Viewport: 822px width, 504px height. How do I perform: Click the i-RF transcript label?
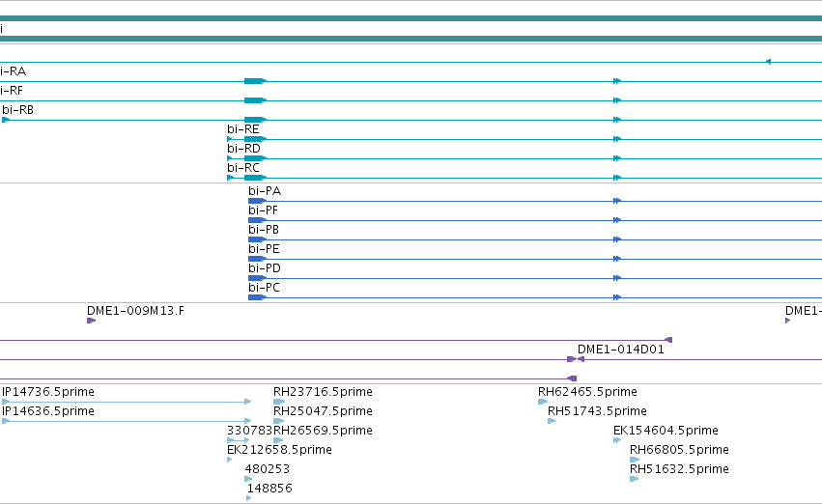12,91
